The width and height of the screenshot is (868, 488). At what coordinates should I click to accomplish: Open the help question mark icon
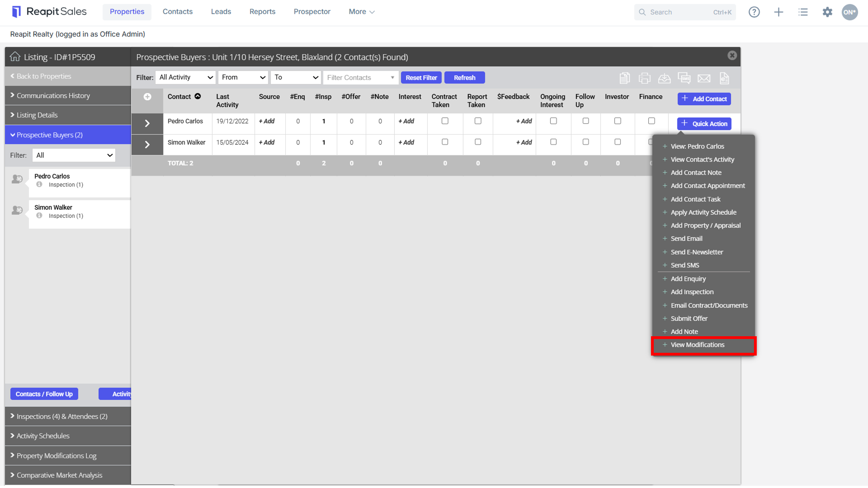click(754, 12)
